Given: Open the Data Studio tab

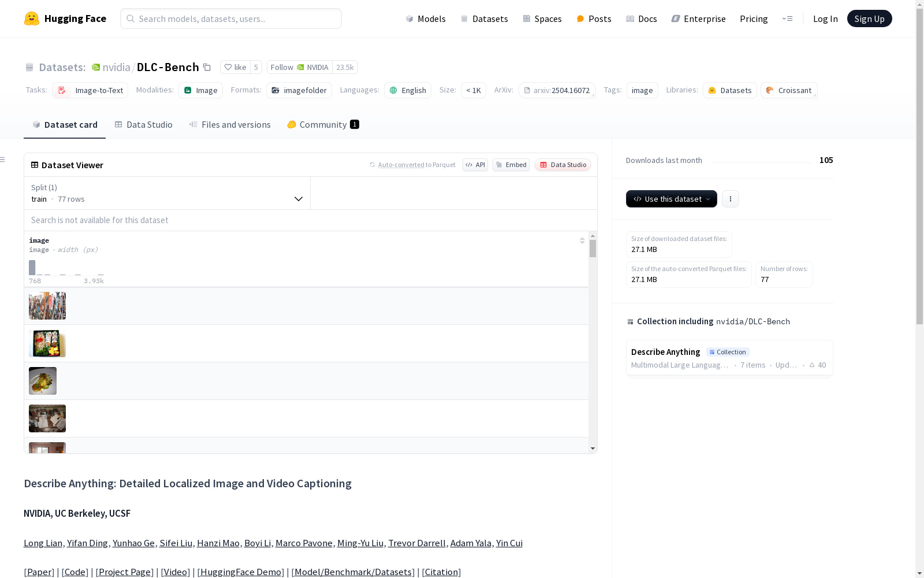Looking at the screenshot, I should (x=144, y=125).
